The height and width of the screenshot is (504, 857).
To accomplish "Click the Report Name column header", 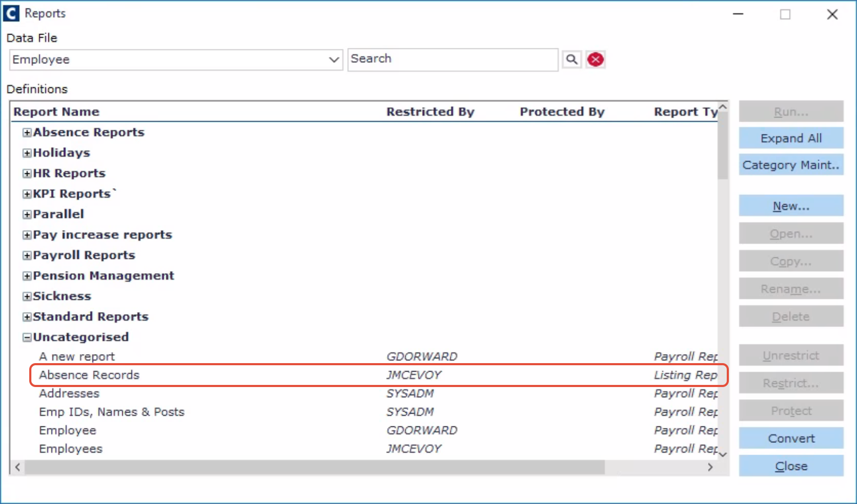I will click(56, 112).
